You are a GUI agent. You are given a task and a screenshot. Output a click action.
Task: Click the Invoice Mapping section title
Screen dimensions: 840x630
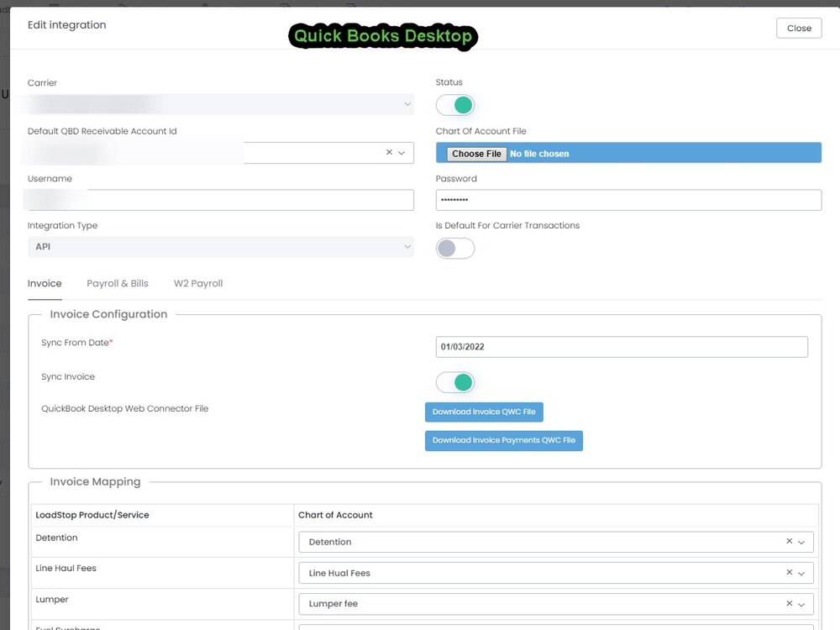pos(96,481)
